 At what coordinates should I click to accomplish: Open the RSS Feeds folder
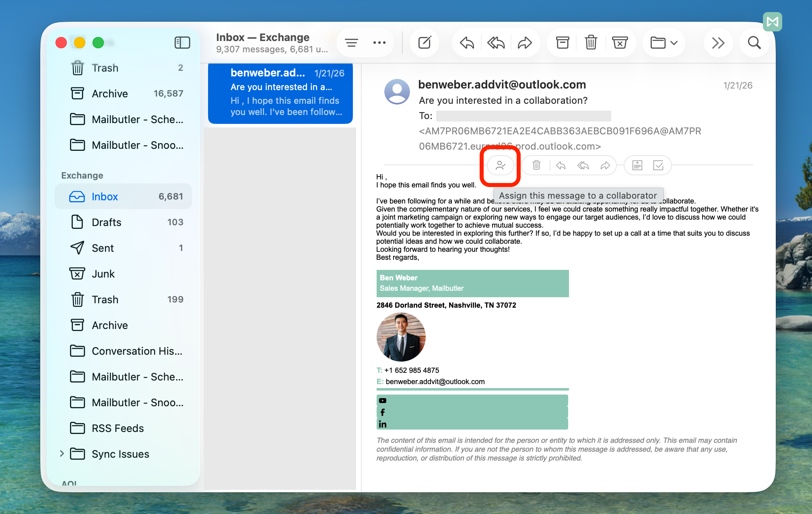(124, 428)
